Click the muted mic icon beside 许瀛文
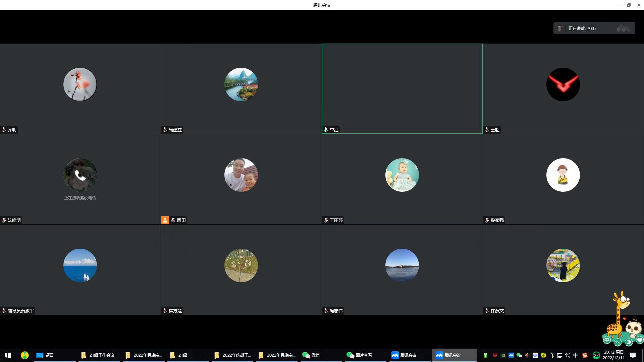 pyautogui.click(x=487, y=311)
